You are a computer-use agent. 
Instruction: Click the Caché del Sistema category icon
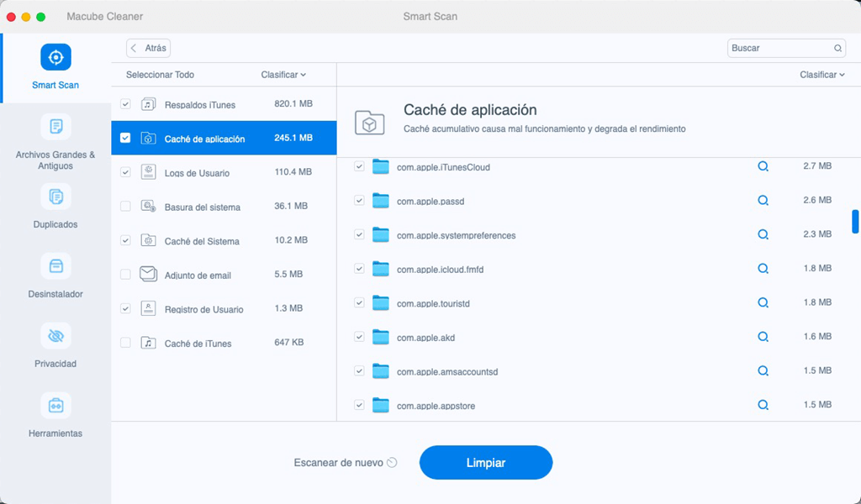(x=148, y=240)
